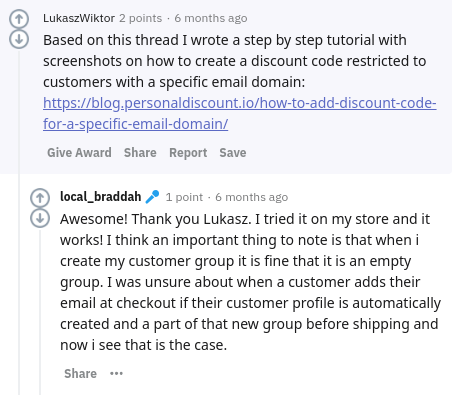Open LukaszWiktor's user profile

click(79, 18)
